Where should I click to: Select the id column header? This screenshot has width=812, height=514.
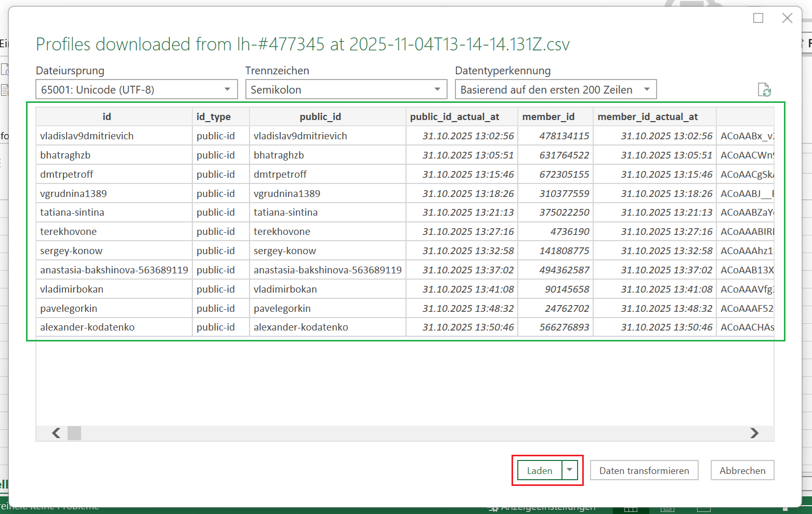[107, 117]
